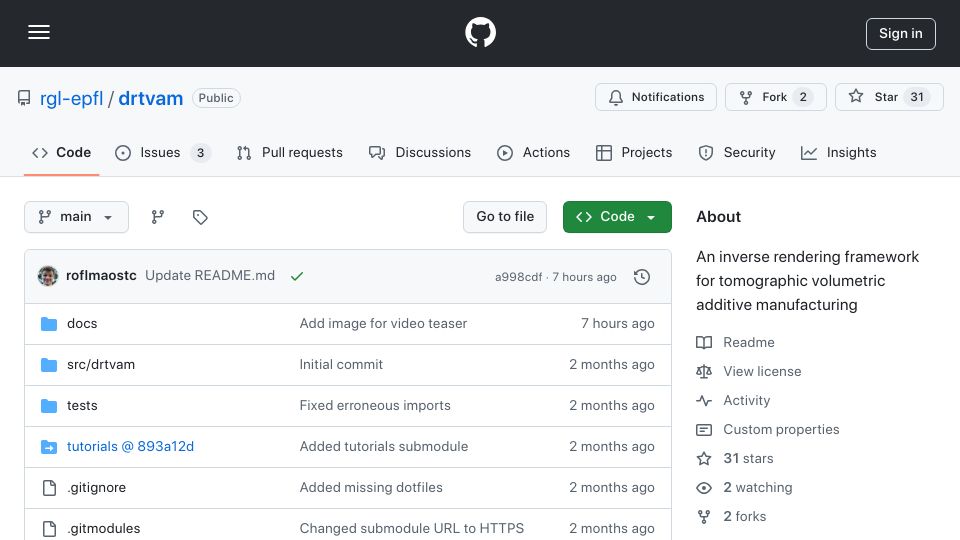Image resolution: width=960 pixels, height=540 pixels.
Task: Open the tutorials @ 893a12d submodule
Action: [x=130, y=446]
